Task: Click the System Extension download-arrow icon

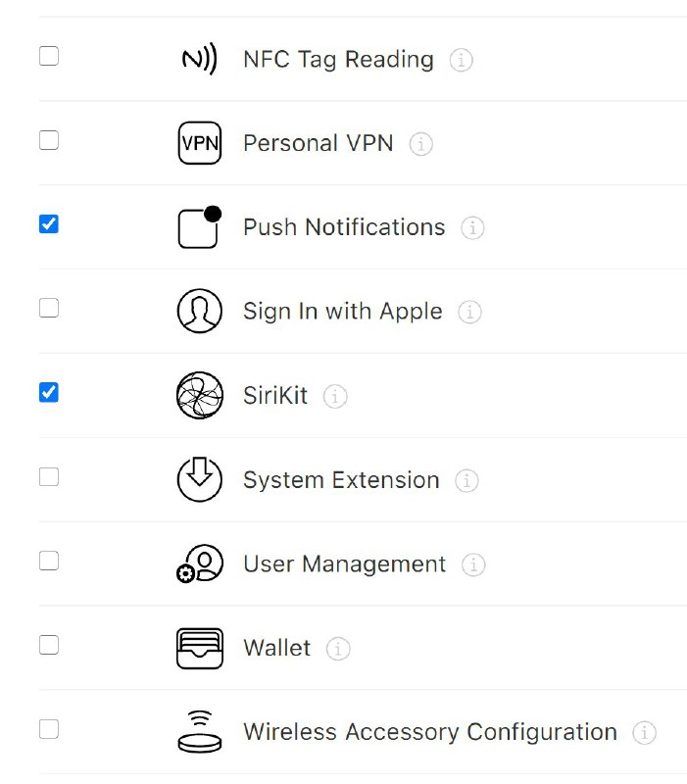Action: [200, 479]
